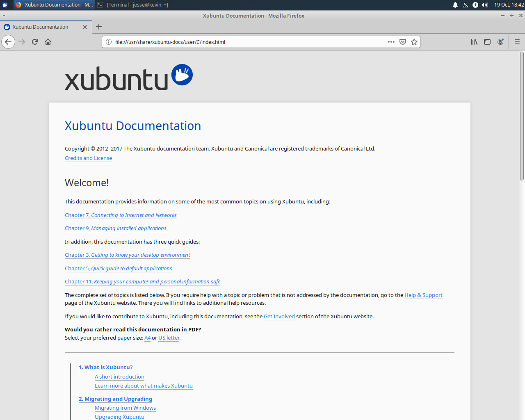
Task: Open the power manager indicator
Action: pyautogui.click(x=475, y=5)
